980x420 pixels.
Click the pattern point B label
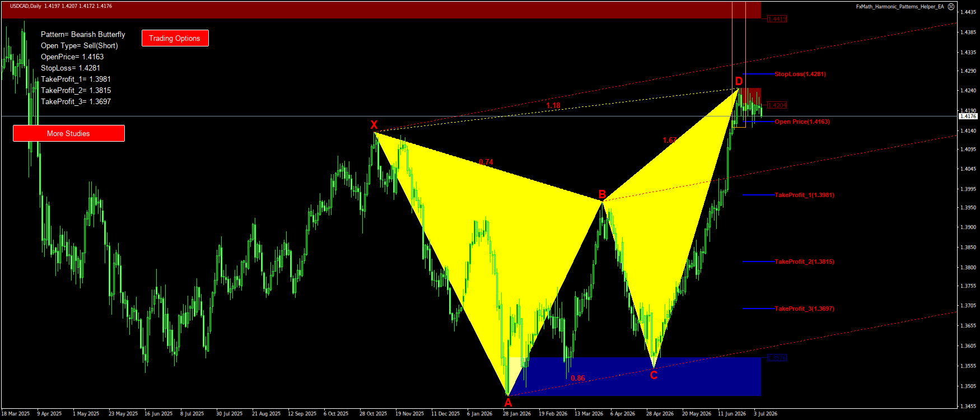click(x=602, y=194)
